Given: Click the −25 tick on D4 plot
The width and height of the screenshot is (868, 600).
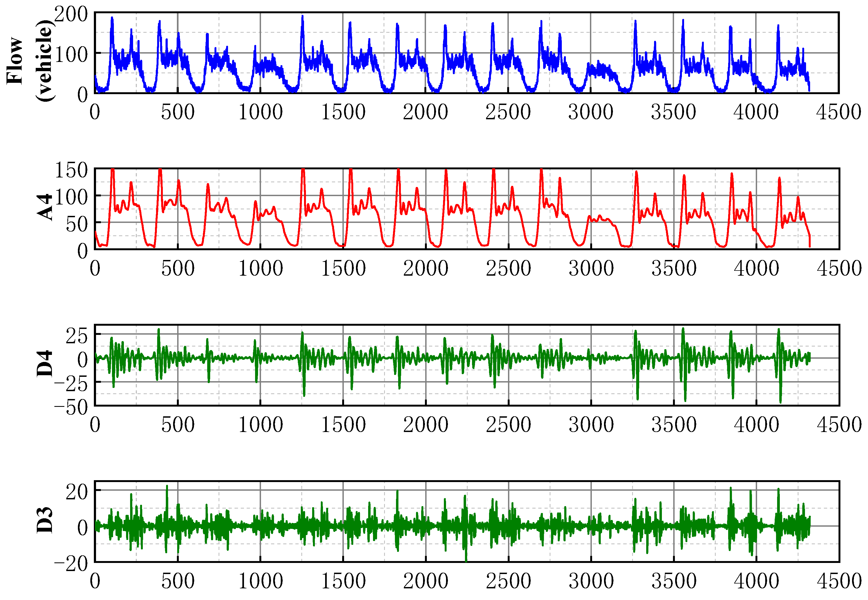Looking at the screenshot, I should [71, 384].
